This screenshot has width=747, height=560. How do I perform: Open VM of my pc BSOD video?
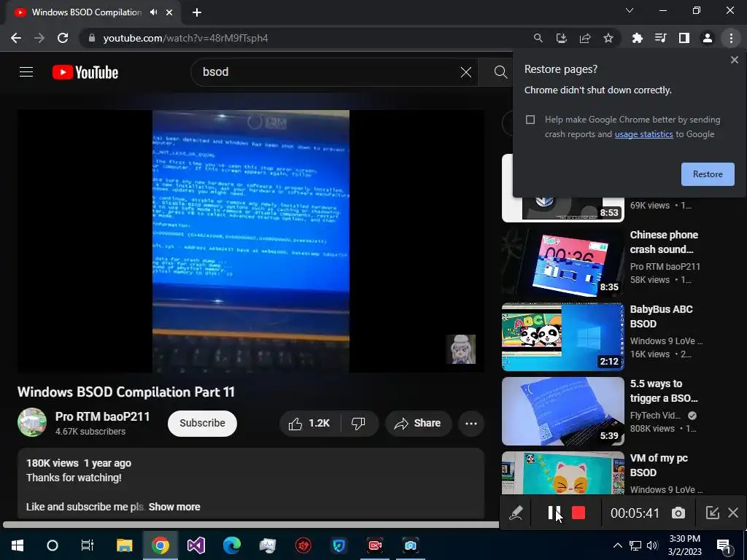(x=562, y=472)
